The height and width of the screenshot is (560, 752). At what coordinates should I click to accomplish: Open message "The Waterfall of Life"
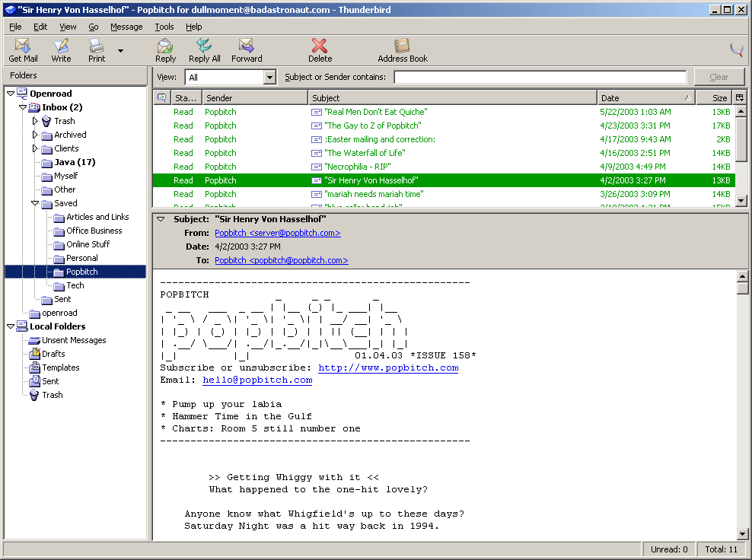pos(444,153)
